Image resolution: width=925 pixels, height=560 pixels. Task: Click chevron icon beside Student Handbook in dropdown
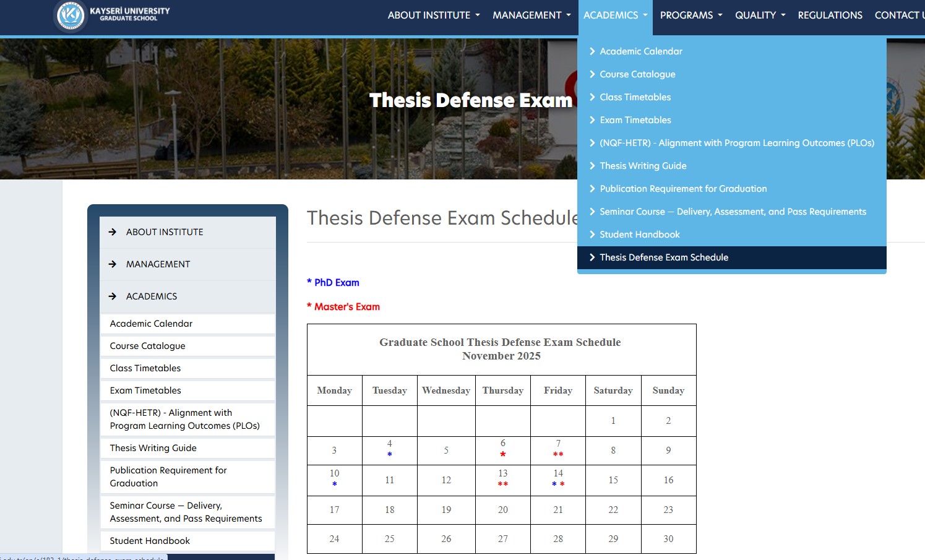point(592,235)
